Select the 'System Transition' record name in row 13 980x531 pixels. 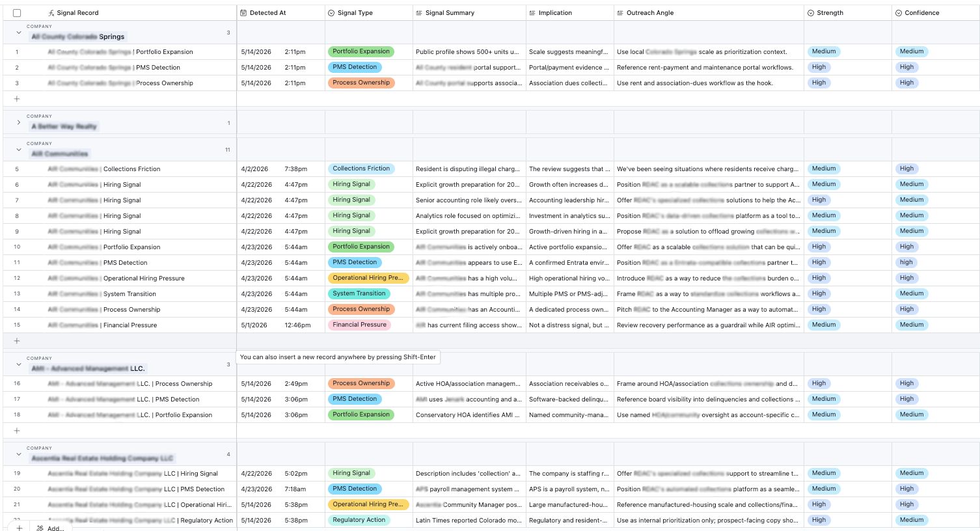(x=129, y=294)
